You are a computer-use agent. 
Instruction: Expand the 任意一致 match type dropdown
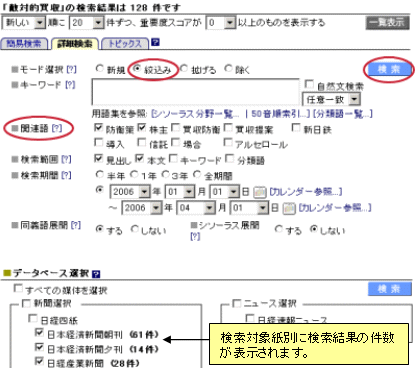(331, 99)
